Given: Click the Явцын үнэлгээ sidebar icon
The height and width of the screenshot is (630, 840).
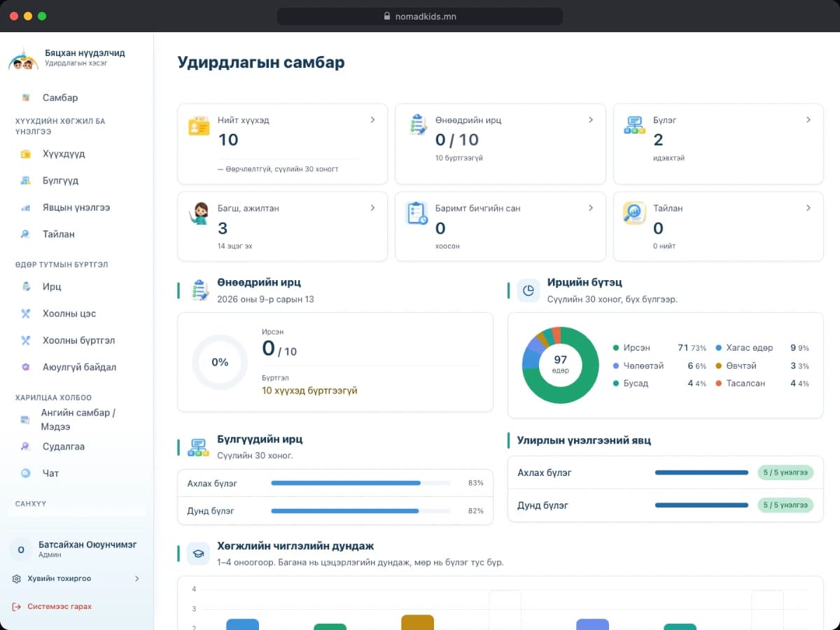Looking at the screenshot, I should click(x=26, y=208).
